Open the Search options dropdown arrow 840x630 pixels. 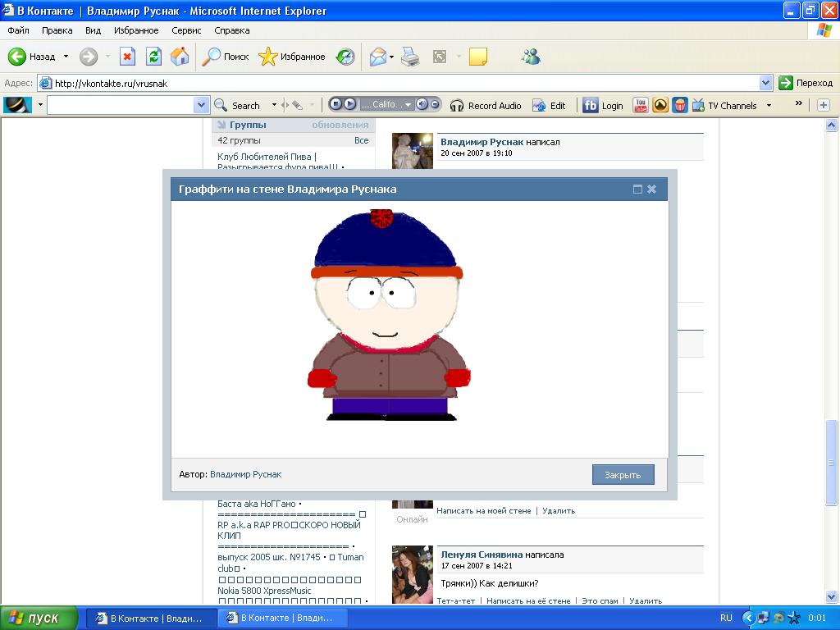point(274,105)
